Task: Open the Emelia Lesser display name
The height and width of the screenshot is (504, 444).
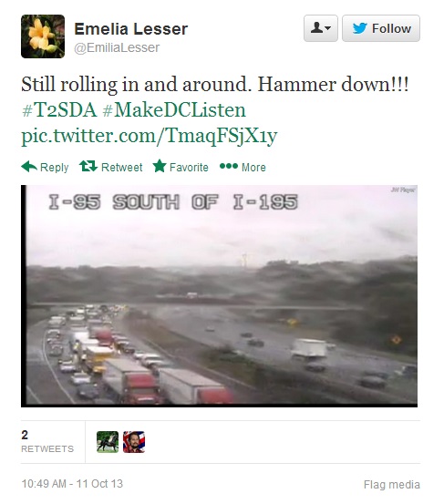Action: (131, 29)
